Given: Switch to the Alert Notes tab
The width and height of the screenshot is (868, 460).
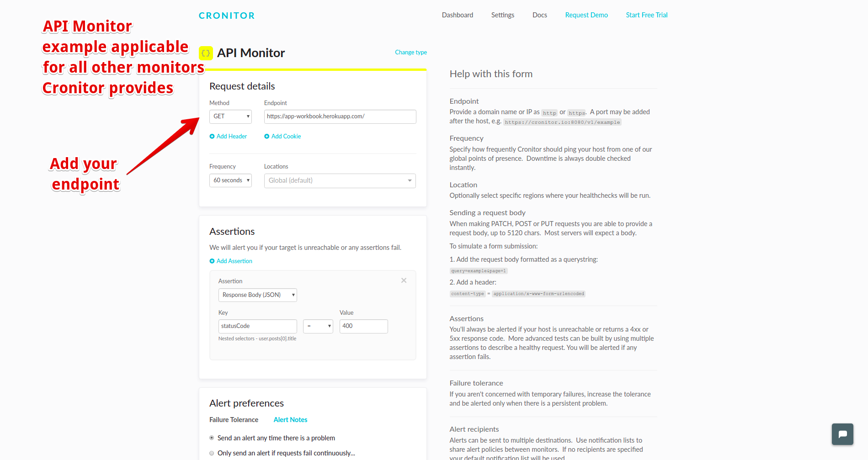Looking at the screenshot, I should [290, 420].
